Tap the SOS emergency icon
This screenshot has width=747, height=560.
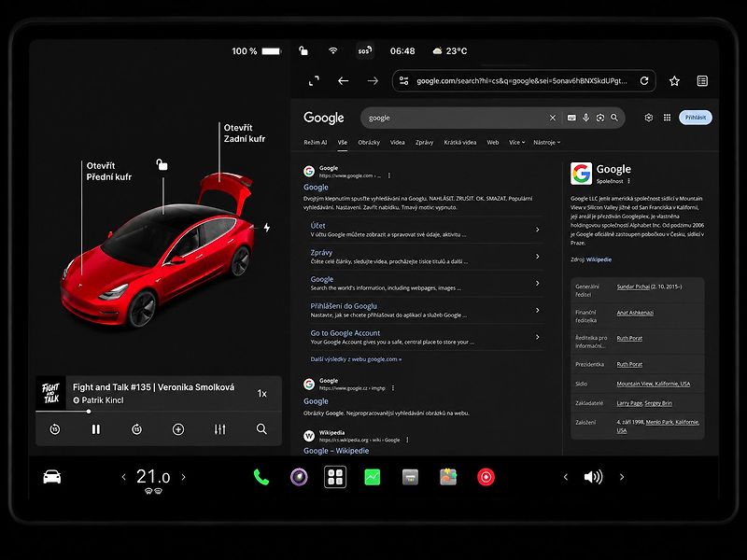coord(364,50)
